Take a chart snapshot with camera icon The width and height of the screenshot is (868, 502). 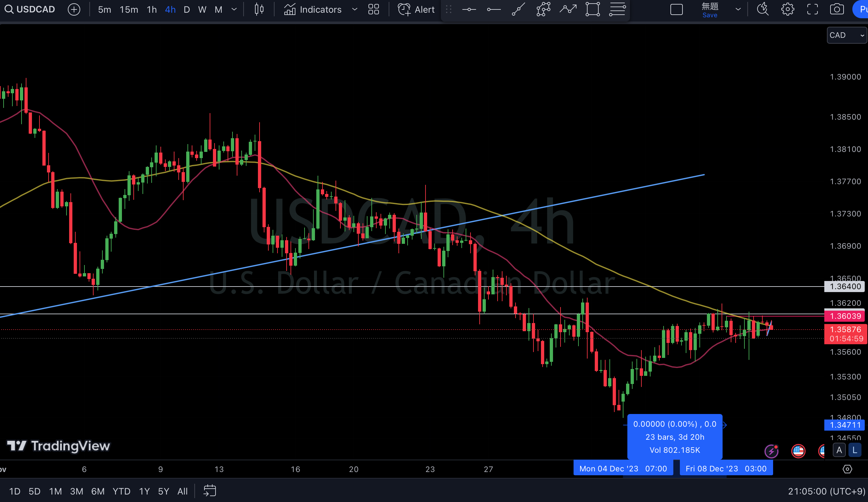point(837,9)
